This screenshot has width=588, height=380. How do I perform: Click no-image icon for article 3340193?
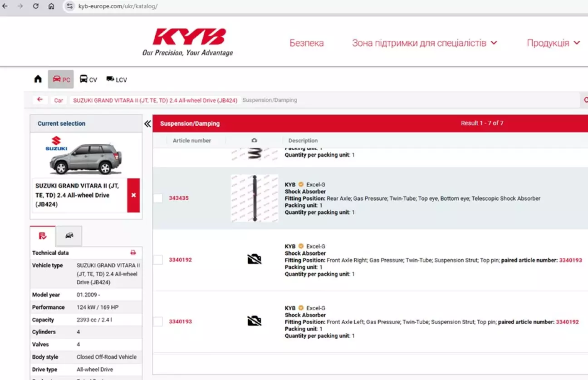255,321
